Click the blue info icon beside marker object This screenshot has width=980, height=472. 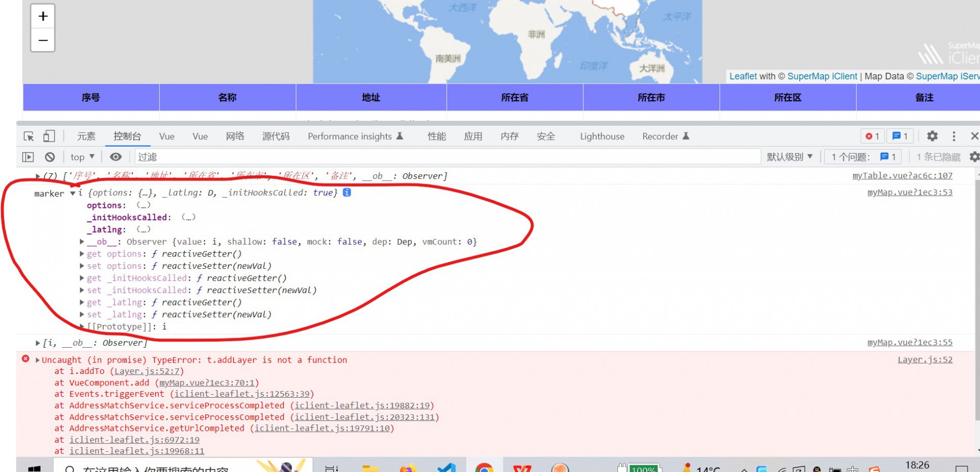coord(347,192)
